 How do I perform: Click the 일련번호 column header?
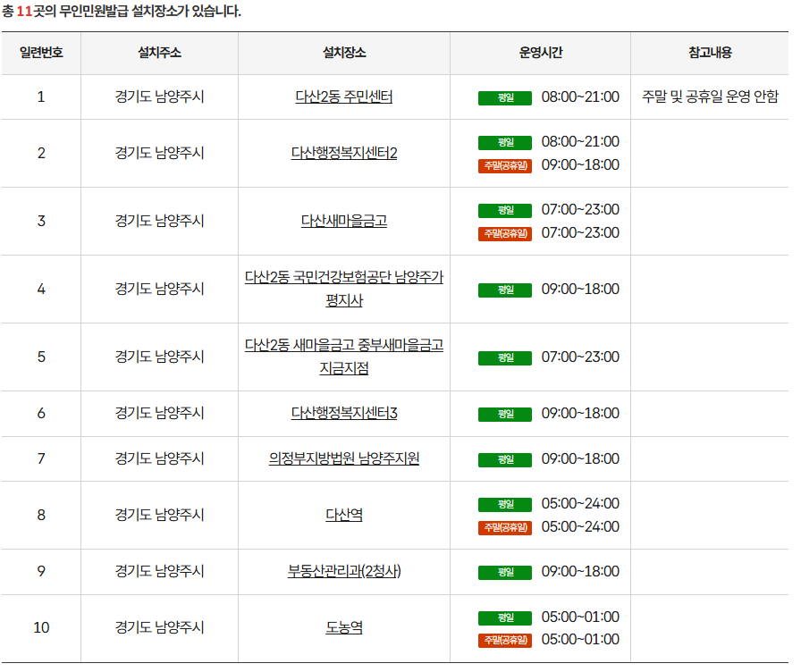[42, 53]
